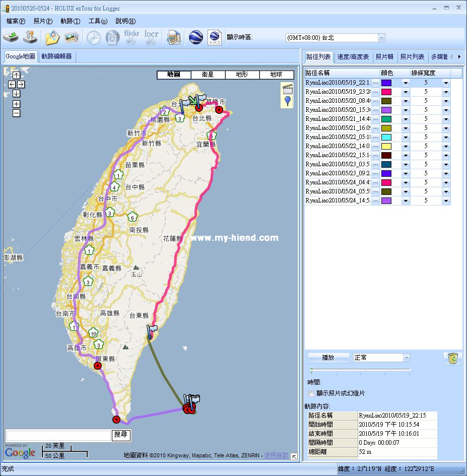Click the locr upload icon
The image size is (467, 476).
click(x=151, y=37)
